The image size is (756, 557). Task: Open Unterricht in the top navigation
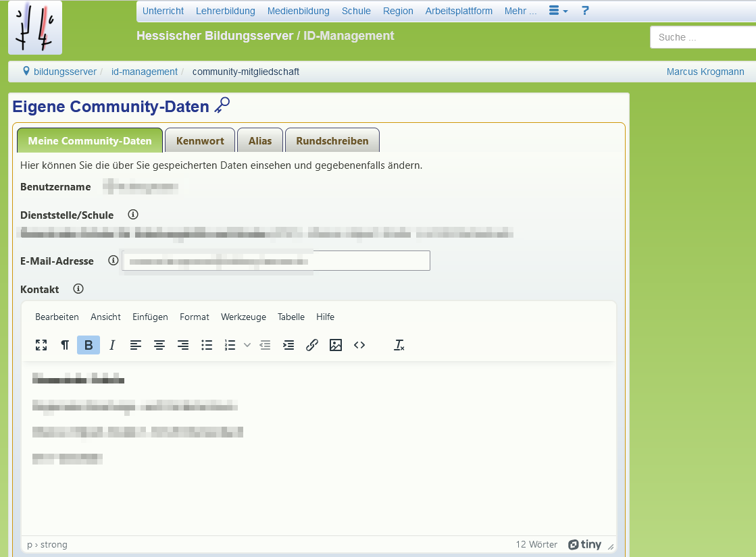[163, 11]
